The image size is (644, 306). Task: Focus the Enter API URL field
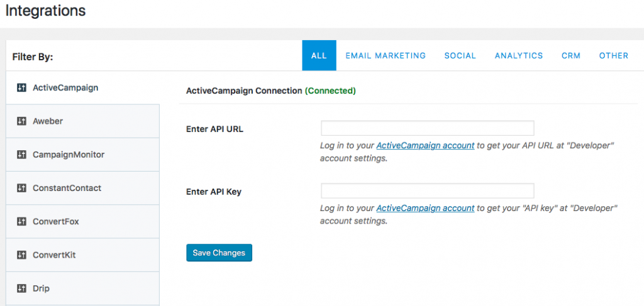[x=427, y=128]
